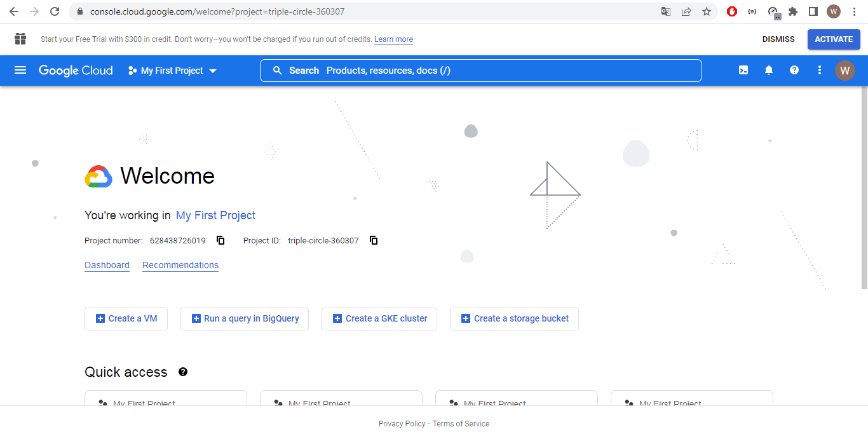
Task: Open the Terms of Service link
Action: pyautogui.click(x=461, y=424)
